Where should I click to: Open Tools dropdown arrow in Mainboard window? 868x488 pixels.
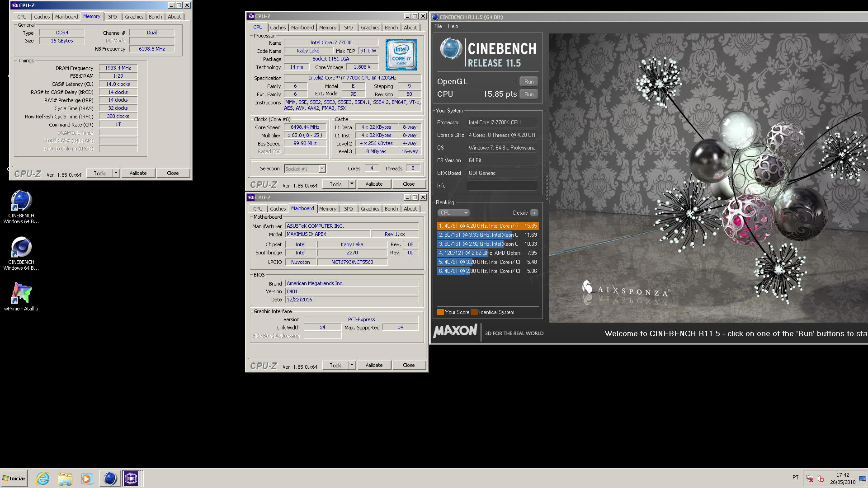352,365
